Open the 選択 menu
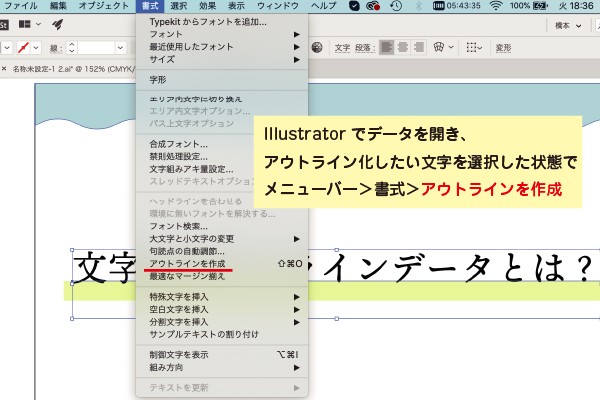This screenshot has height=400, width=600. pos(179,6)
